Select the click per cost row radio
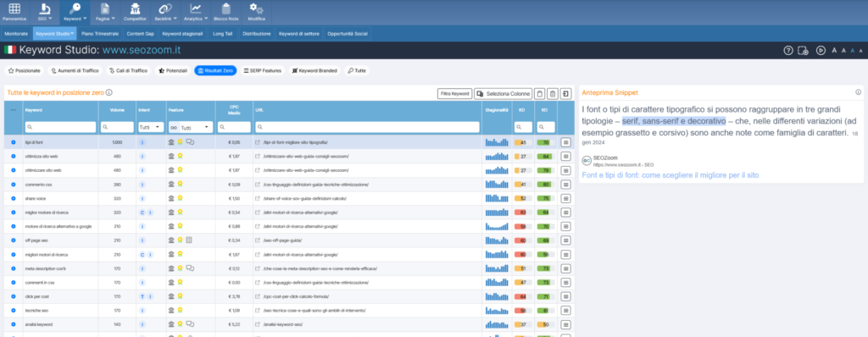 [13, 296]
